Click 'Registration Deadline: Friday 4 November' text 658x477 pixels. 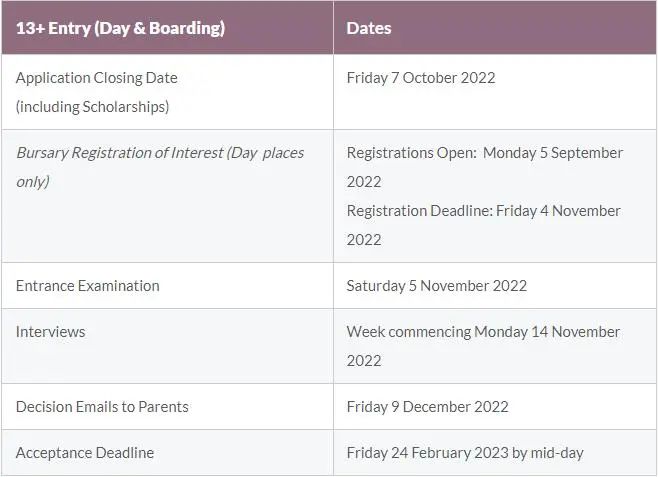tap(483, 211)
